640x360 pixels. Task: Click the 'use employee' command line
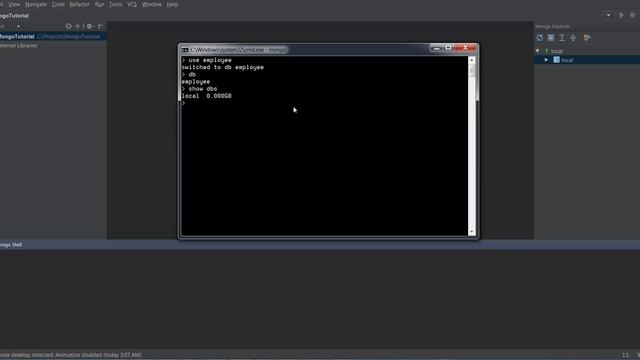click(x=207, y=60)
